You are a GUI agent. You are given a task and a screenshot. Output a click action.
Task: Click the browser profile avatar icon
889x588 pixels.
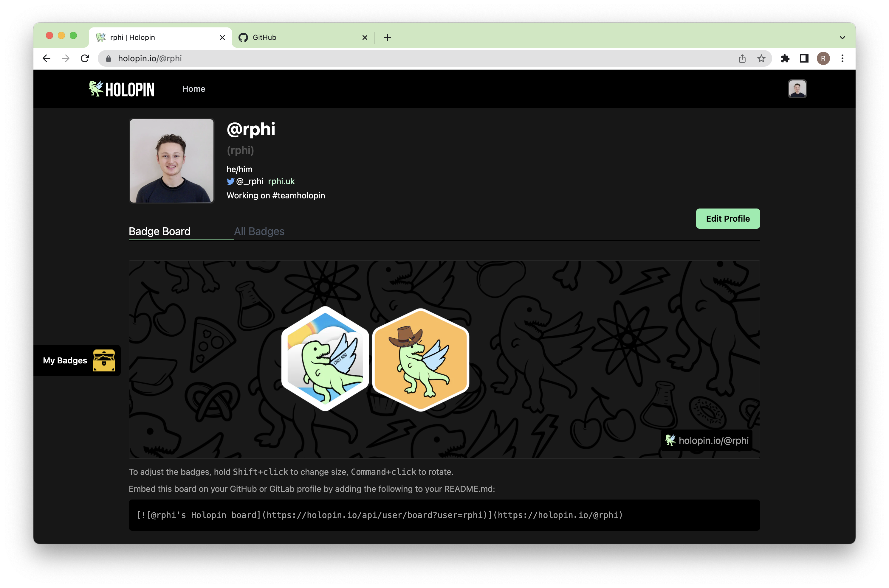[x=823, y=58]
